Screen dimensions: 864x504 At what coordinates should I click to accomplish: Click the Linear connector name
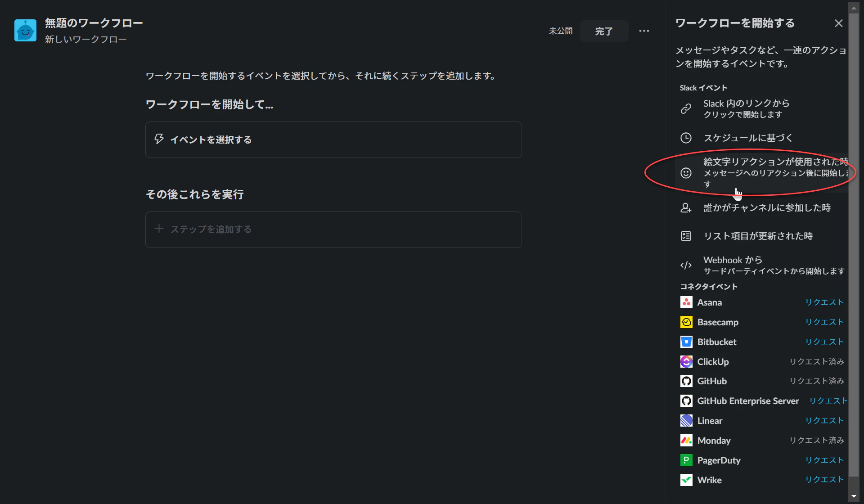point(710,421)
